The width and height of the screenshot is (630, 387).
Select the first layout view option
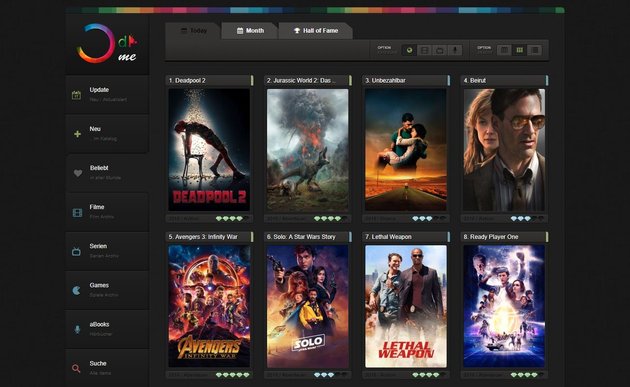click(x=504, y=50)
